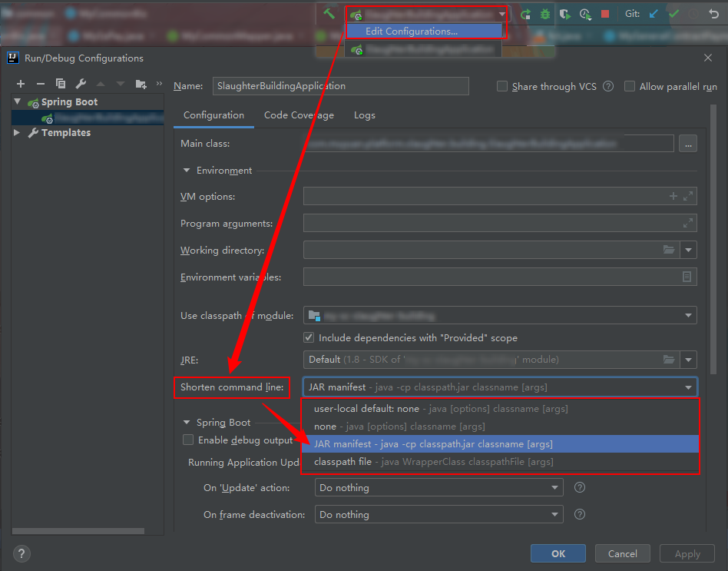Open JRE dropdown arrow

(x=688, y=360)
